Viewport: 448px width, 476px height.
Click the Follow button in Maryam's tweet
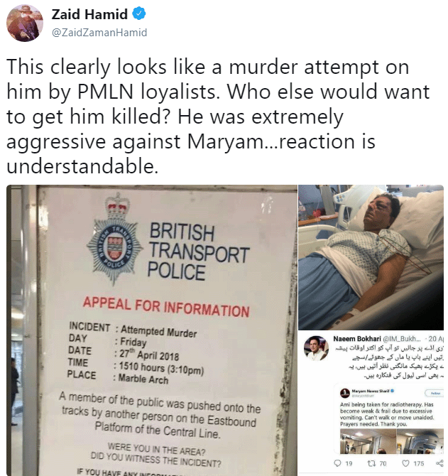pyautogui.click(x=435, y=393)
